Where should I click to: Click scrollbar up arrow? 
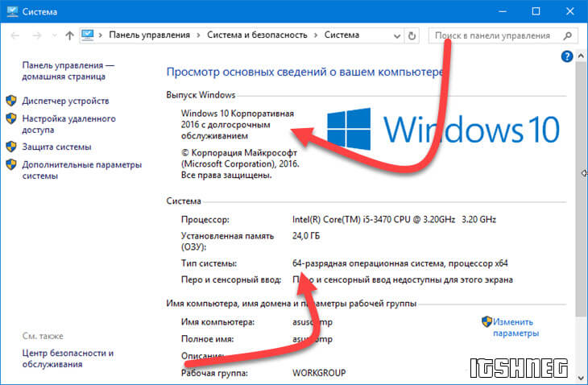point(581,56)
